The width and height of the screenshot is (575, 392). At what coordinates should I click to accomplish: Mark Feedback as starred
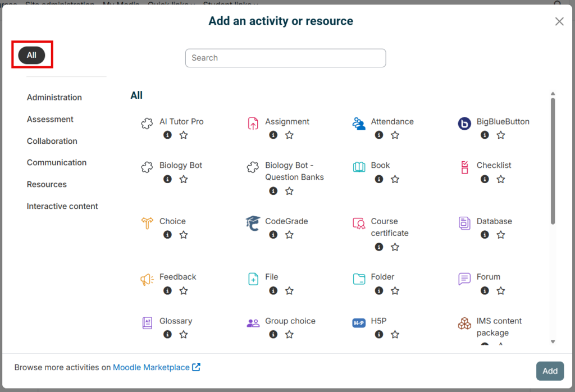click(x=184, y=290)
